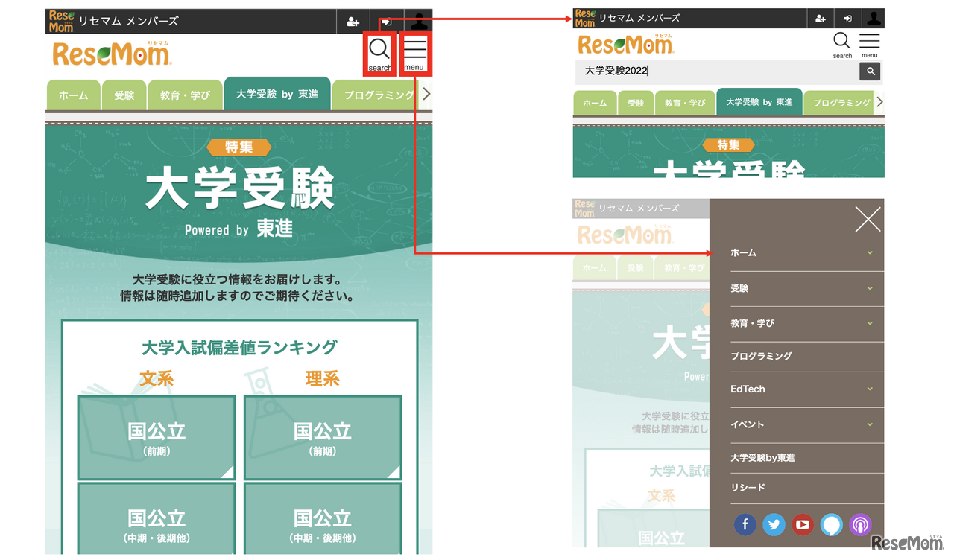This screenshot has height=560, width=954.
Task: Open the Facebook icon in the menu footer
Action: coord(745,524)
